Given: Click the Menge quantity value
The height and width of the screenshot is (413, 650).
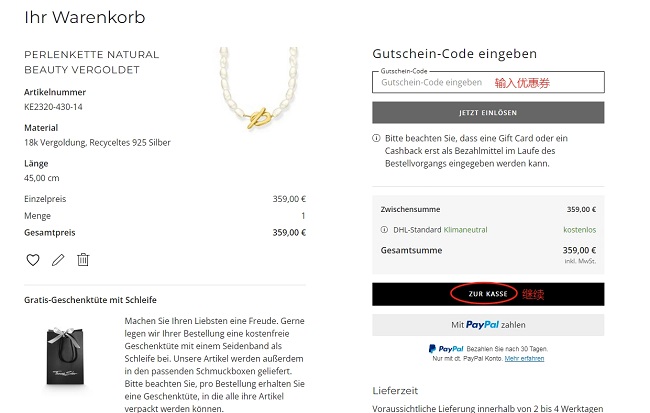Looking at the screenshot, I should tap(303, 216).
